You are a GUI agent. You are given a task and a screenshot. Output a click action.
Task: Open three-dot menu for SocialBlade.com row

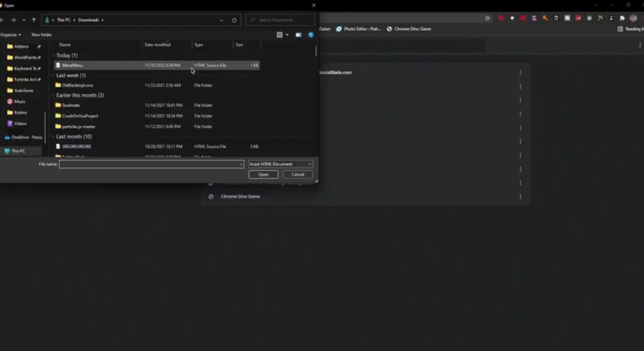point(520,73)
